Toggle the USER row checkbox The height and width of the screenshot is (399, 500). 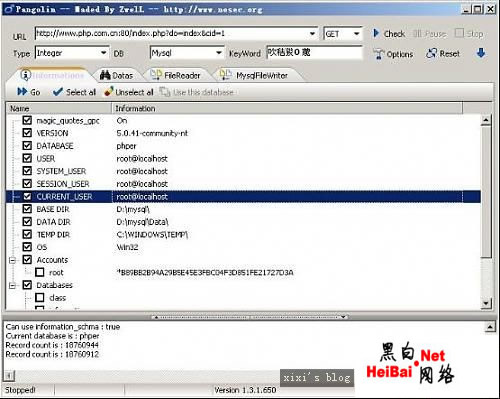coord(27,158)
